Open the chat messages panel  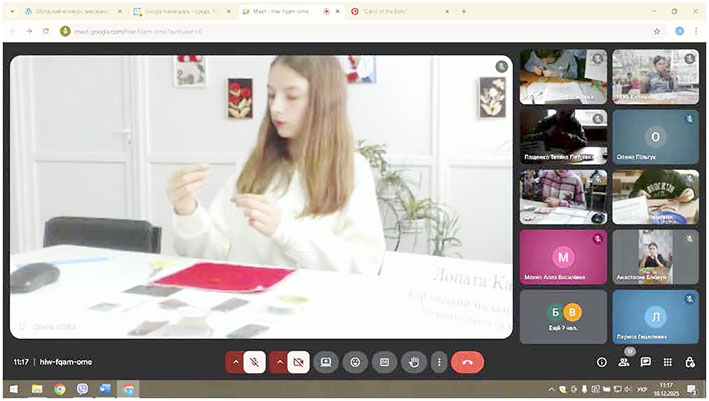coord(646,362)
